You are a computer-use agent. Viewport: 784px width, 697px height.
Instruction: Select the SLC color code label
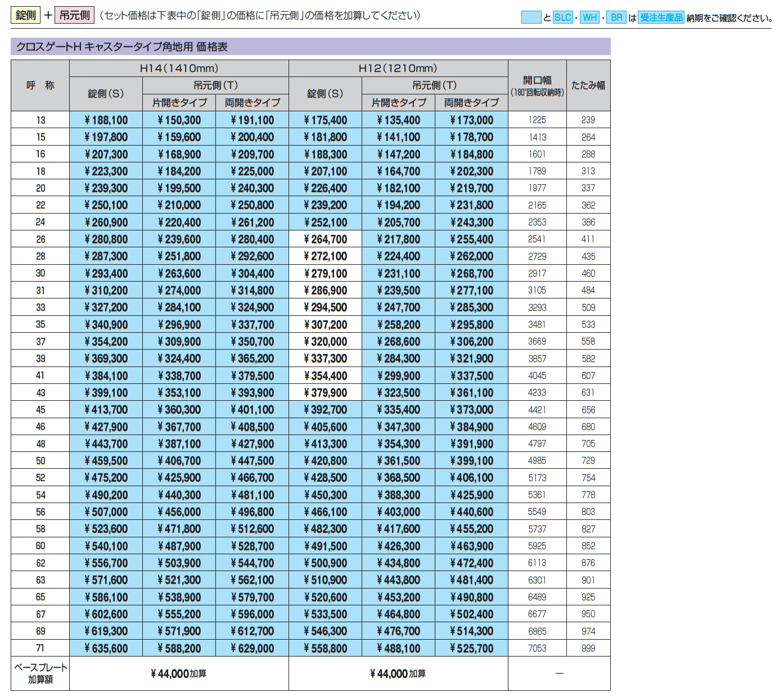pos(562,17)
